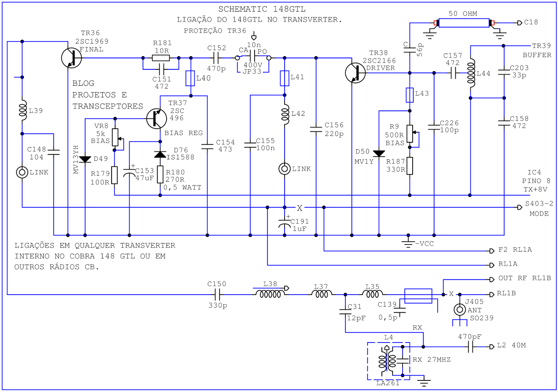
Task: Select the L4 LA261 RX transformer
Action: coord(389,361)
